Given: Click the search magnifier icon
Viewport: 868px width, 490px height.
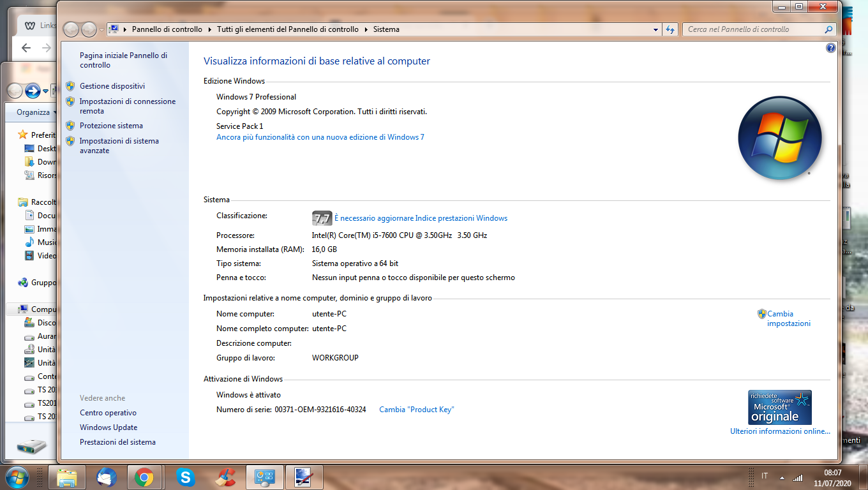Looking at the screenshot, I should tap(828, 29).
